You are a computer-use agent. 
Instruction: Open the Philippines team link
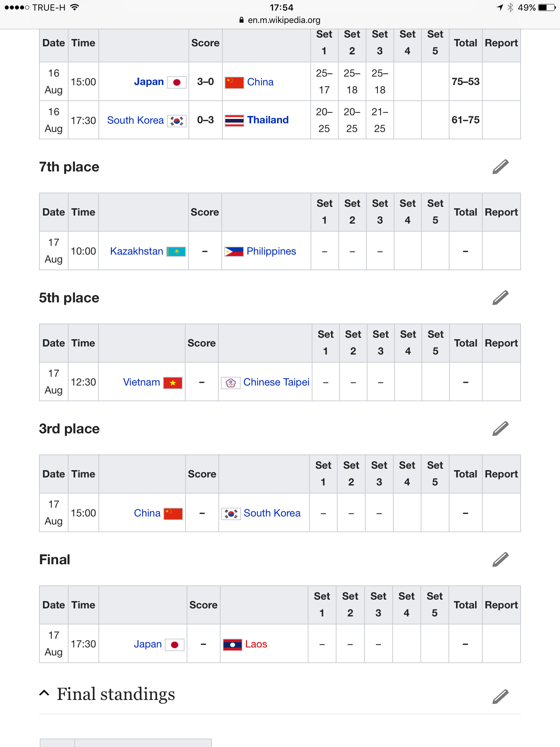(x=271, y=251)
